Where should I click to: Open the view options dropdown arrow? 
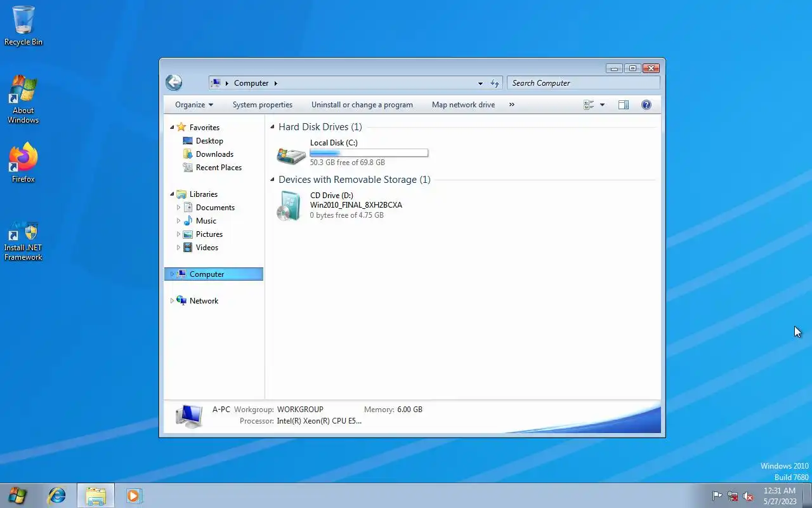pos(602,105)
